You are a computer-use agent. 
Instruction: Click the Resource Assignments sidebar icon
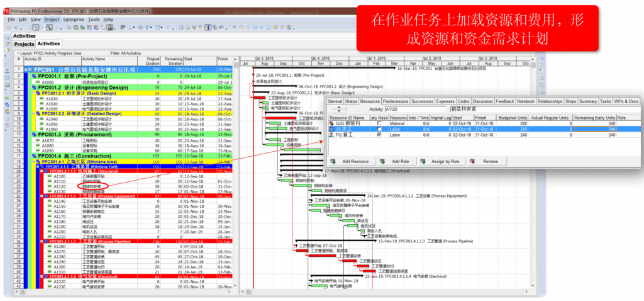7,111
